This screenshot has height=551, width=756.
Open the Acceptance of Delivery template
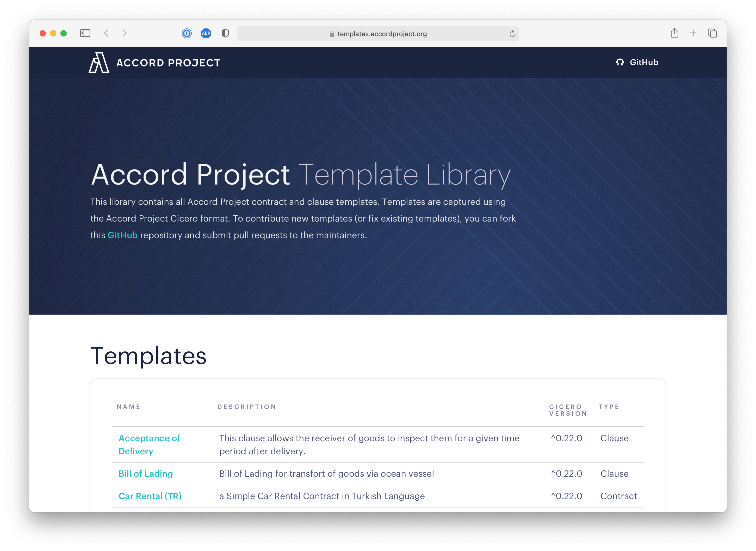coord(149,444)
